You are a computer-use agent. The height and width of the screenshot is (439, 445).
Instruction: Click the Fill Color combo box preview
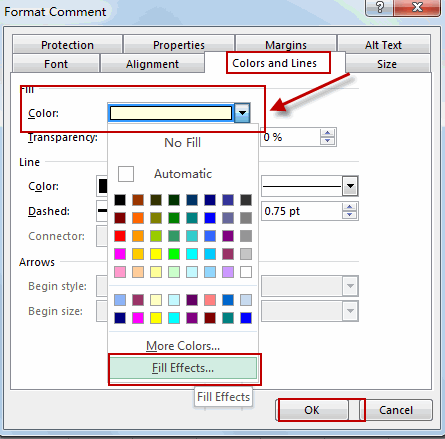[171, 113]
